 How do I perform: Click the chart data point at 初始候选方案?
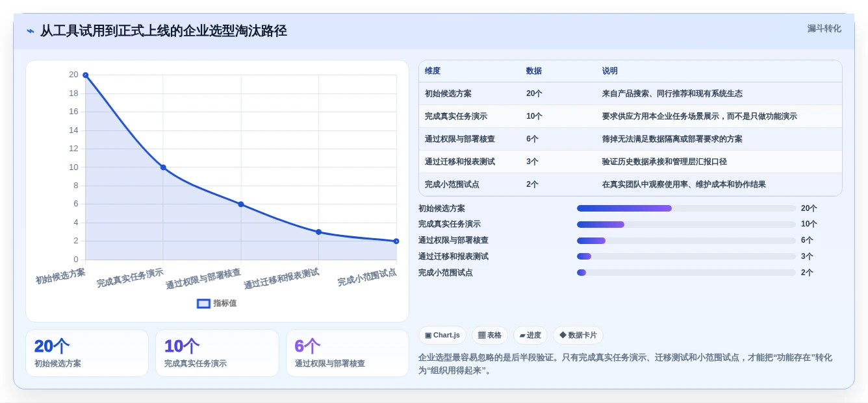pos(85,75)
